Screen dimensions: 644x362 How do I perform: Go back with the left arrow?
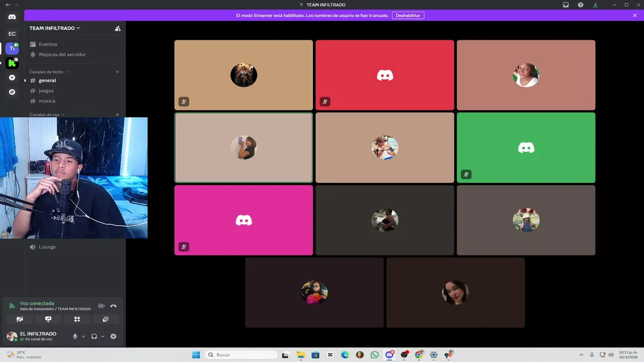tap(8, 5)
